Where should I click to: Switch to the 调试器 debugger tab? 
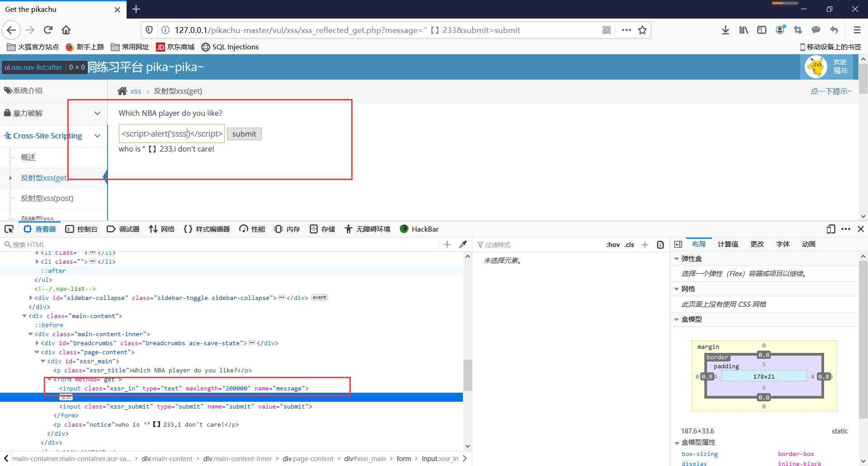coord(123,229)
